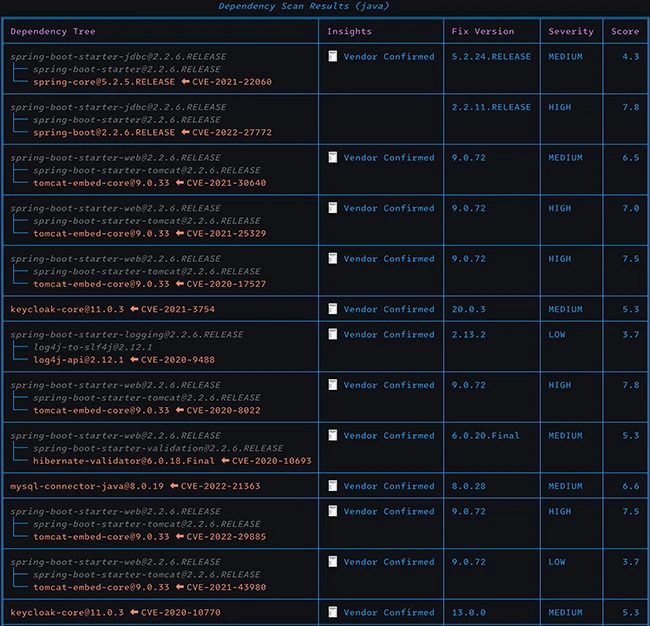Screen dimensions: 650x626
Task: Click the document icon in the CVE-2021-43980 row
Action: pos(332,562)
